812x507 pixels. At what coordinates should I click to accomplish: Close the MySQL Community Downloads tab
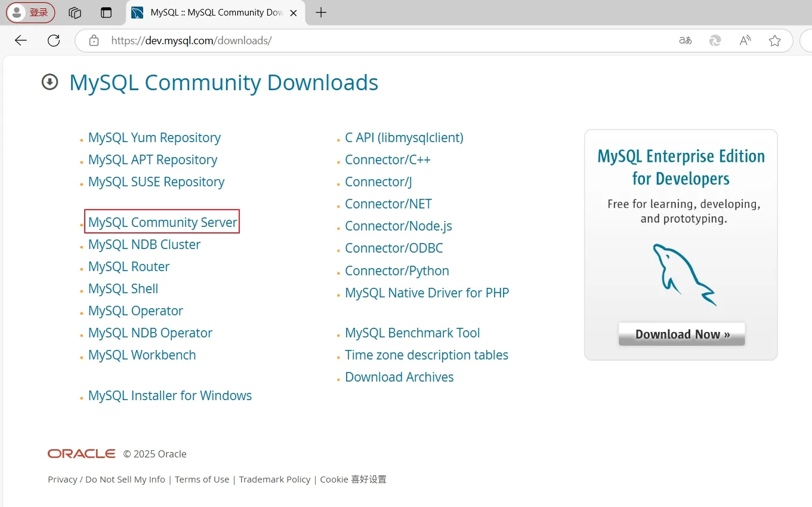(293, 13)
